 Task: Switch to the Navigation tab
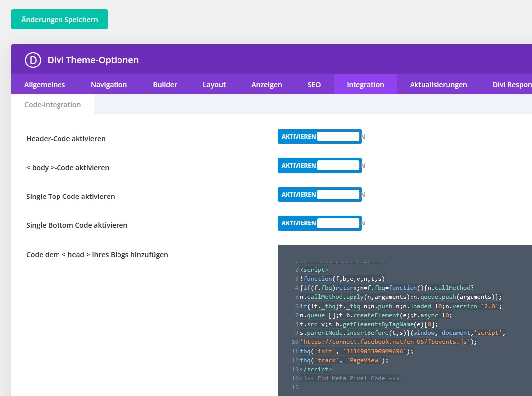109,84
